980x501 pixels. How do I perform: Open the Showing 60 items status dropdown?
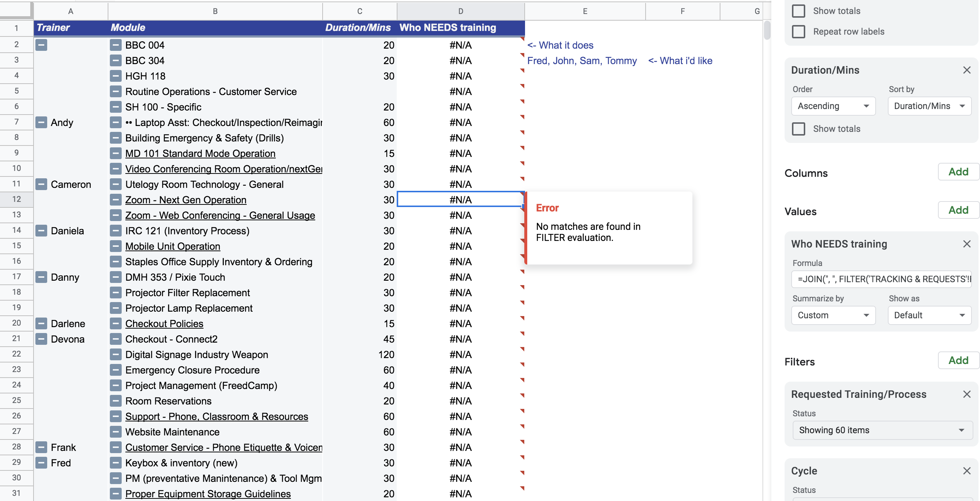pos(882,430)
